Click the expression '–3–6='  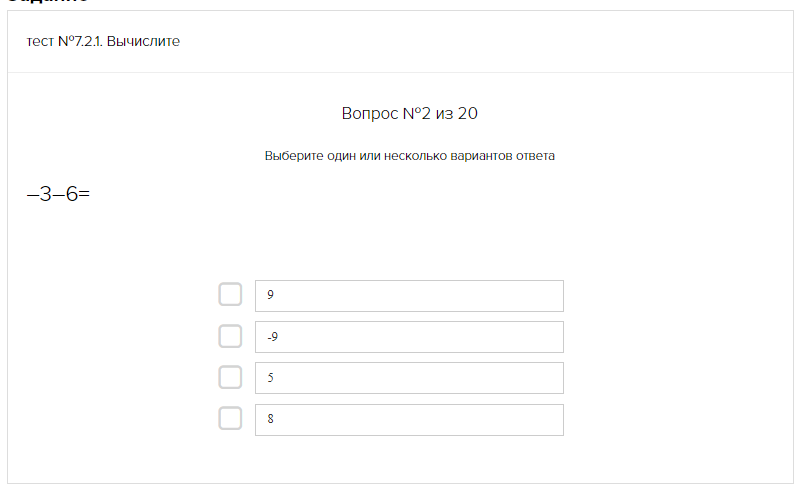pos(58,193)
